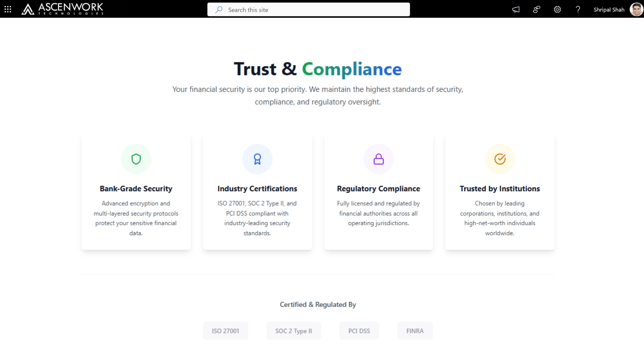Open the app launcher grid icon
The image size is (644, 362).
tap(8, 9)
